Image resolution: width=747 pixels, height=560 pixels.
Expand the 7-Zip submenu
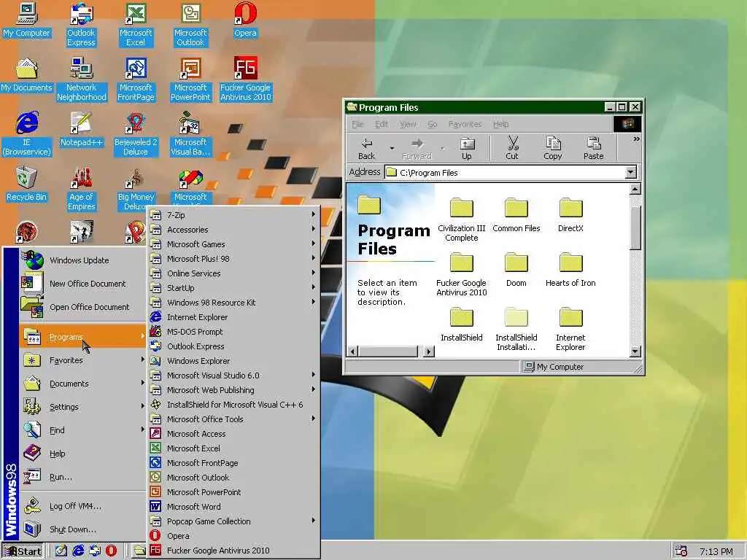click(233, 215)
